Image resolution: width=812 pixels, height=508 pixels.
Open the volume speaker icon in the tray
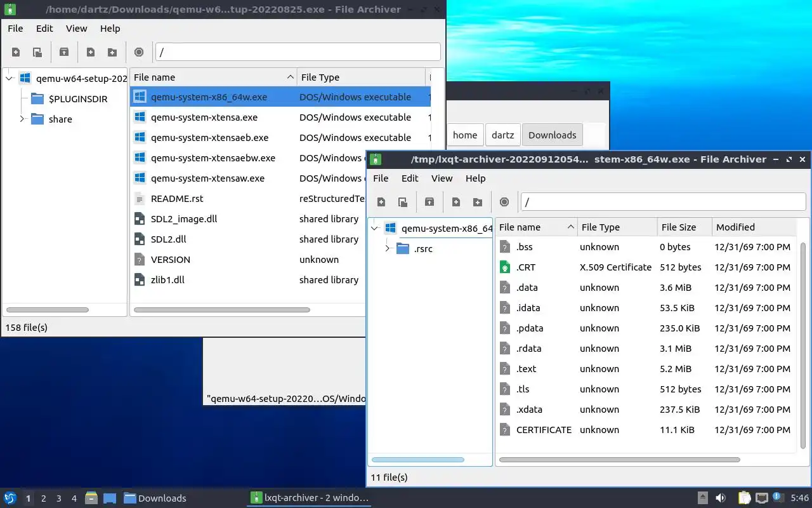tap(721, 498)
